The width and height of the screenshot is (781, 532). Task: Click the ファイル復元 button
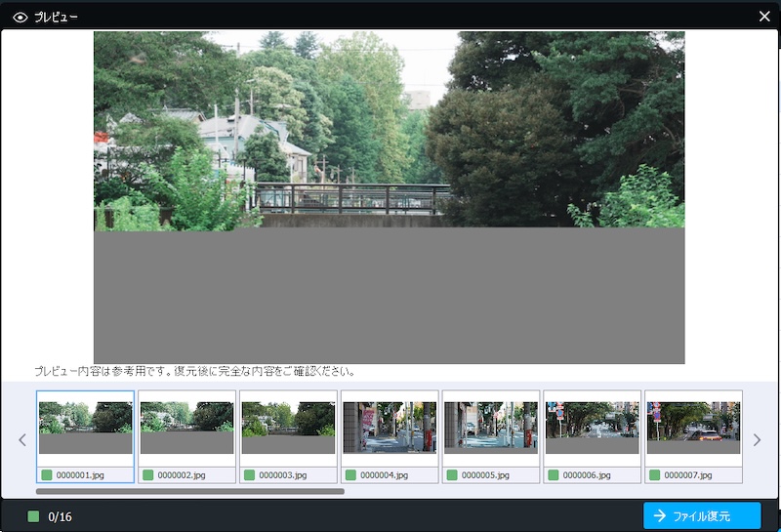702,515
